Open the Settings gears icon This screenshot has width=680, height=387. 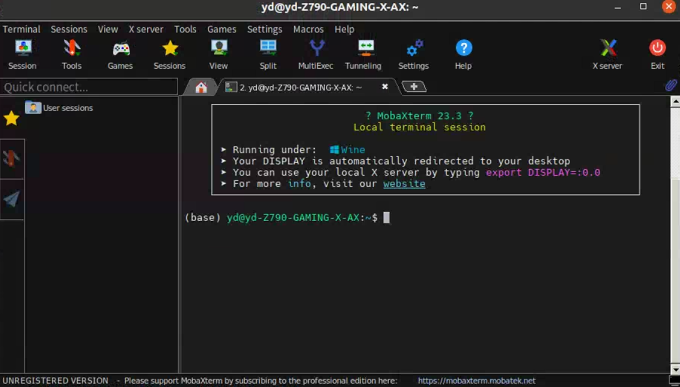click(414, 54)
